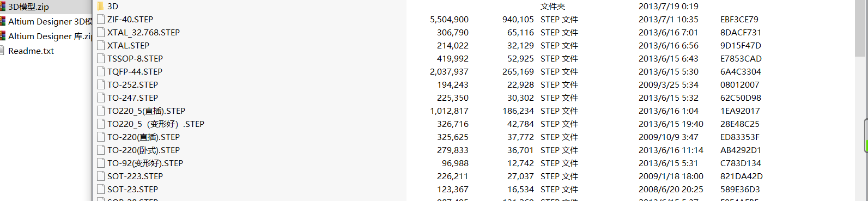Select TO-220(卧式).STEP file
The width and height of the screenshot is (868, 201).
click(x=143, y=150)
